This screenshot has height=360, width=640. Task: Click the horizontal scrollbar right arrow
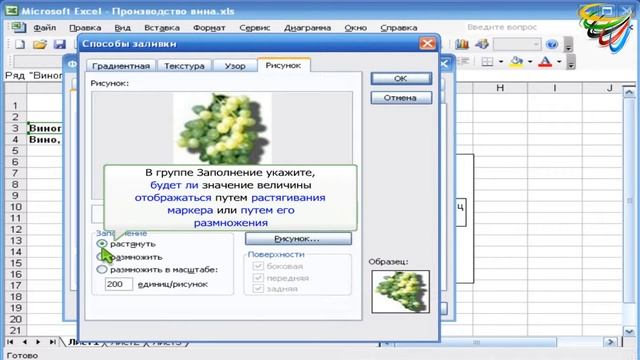tap(611, 342)
